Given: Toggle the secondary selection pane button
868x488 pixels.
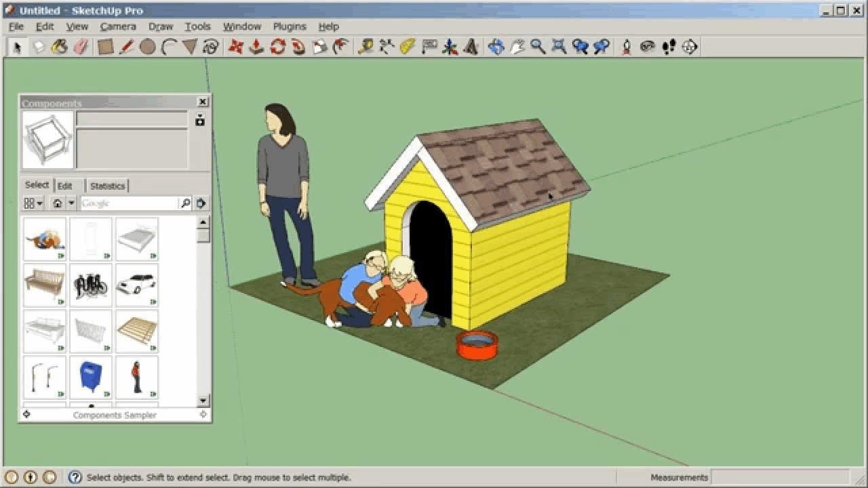Looking at the screenshot, I should (199, 121).
